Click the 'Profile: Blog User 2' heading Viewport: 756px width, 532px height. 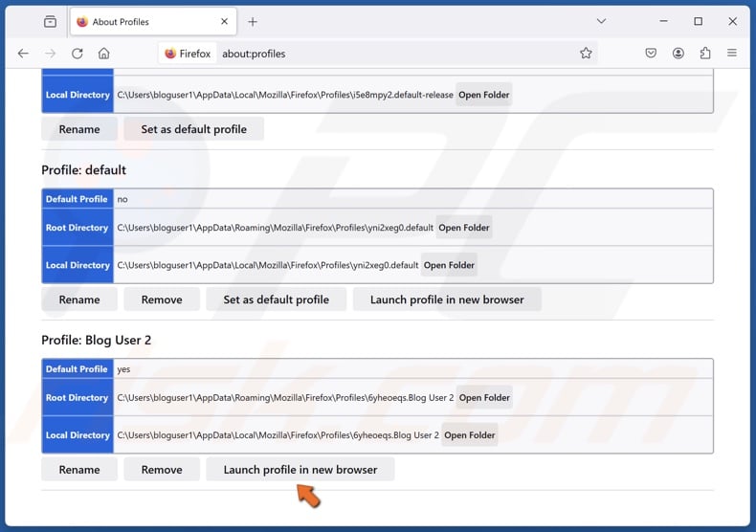click(97, 341)
